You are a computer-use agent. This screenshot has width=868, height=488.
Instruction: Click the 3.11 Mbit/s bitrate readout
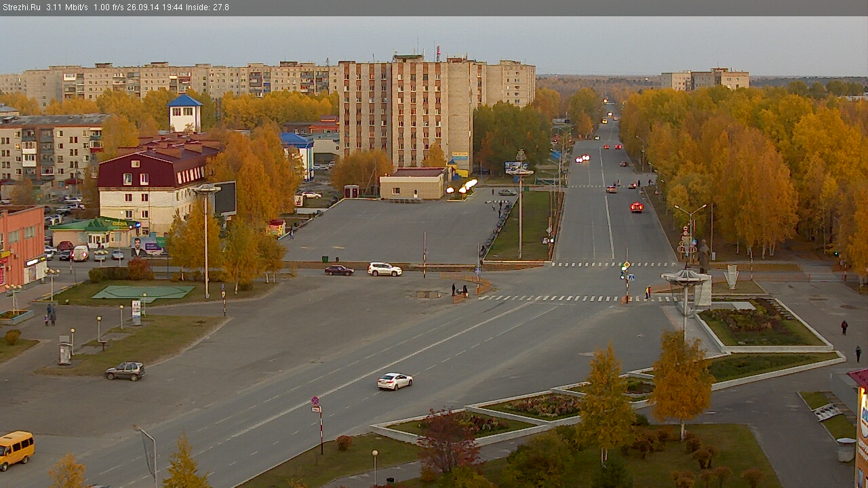click(x=67, y=7)
